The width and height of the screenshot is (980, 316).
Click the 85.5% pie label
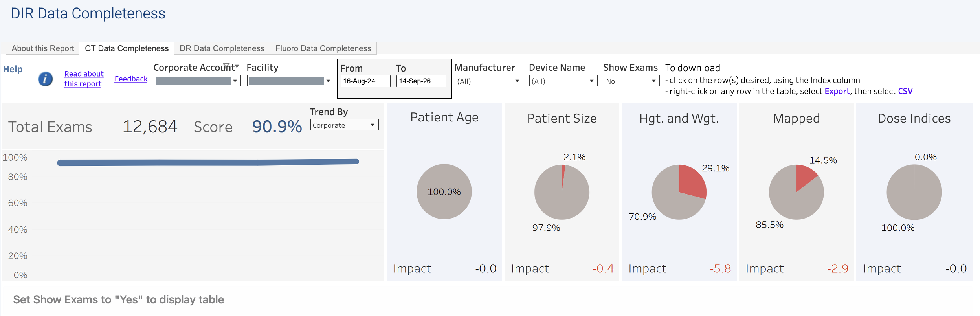click(x=769, y=225)
